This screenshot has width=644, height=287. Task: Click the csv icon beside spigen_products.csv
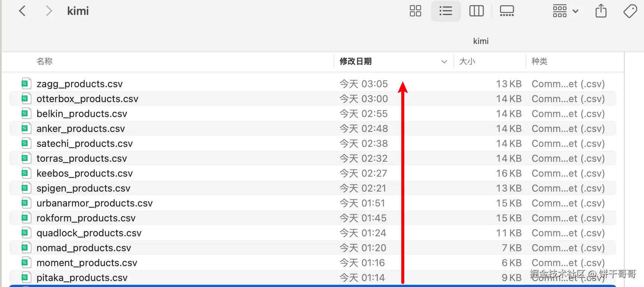(x=26, y=188)
